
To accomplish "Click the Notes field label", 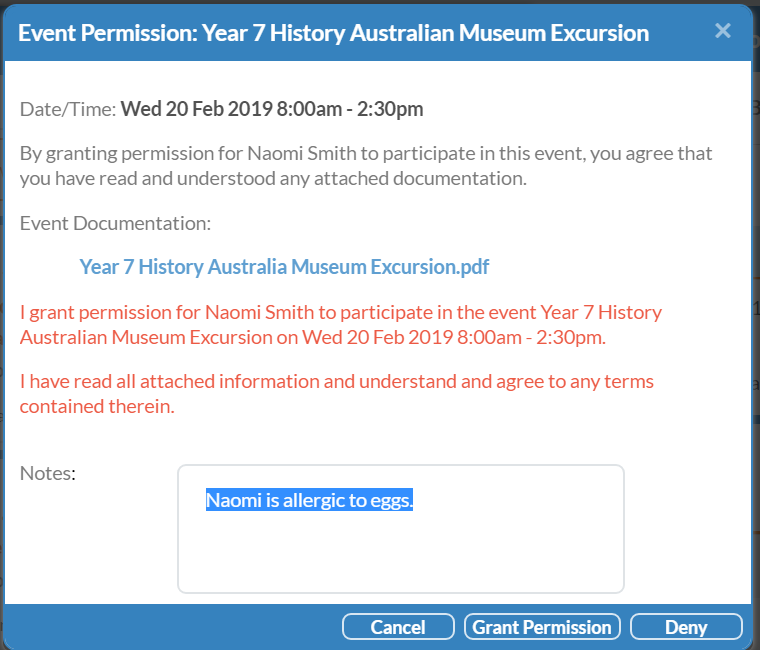I will (x=48, y=473).
